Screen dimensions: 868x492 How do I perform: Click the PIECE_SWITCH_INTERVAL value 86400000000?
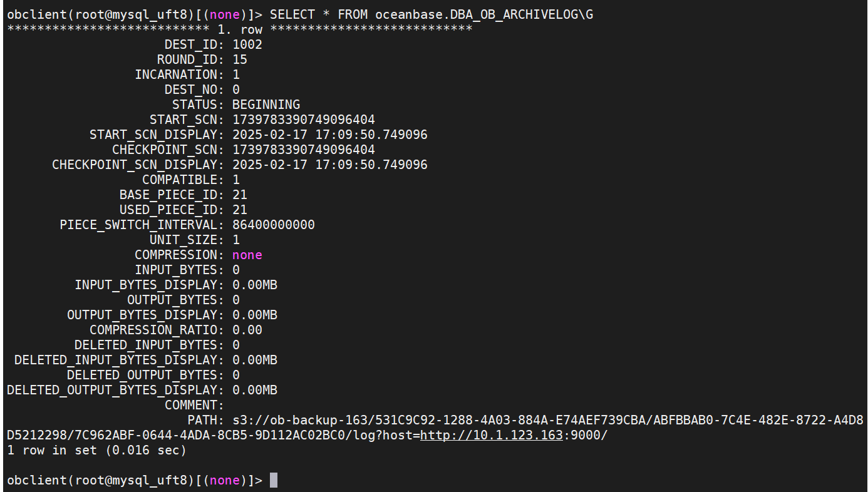point(274,225)
